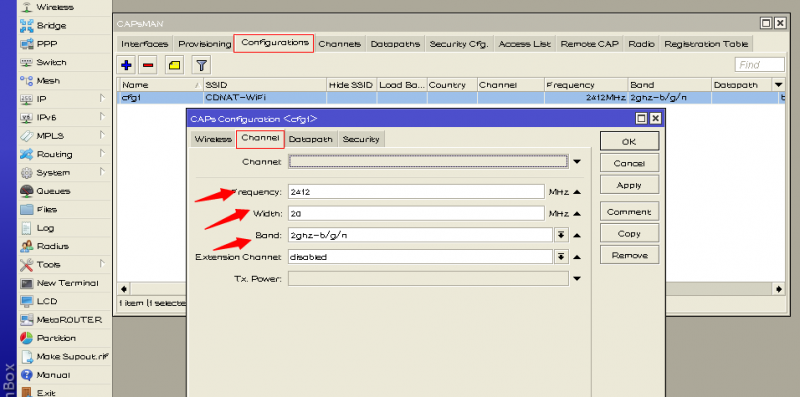
Task: Open the Registration Table tab
Action: [x=706, y=44]
